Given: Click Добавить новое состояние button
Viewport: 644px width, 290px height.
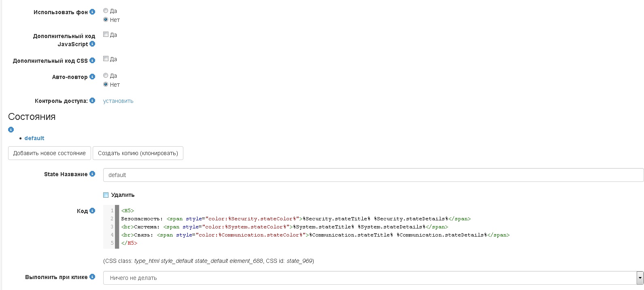Looking at the screenshot, I should click(x=49, y=153).
